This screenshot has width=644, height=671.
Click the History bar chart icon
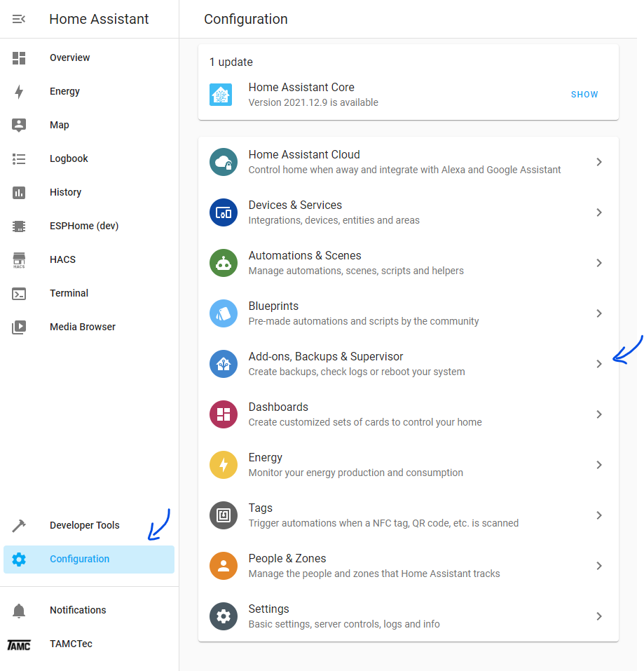(19, 193)
